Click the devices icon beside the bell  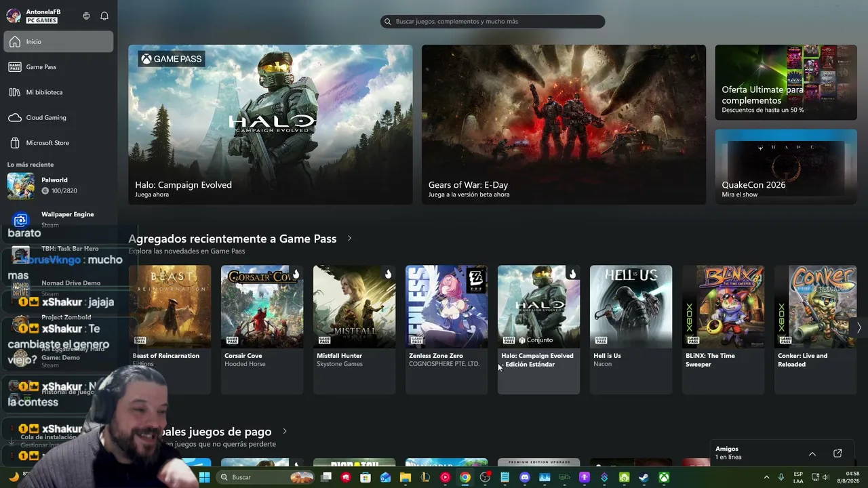86,16
